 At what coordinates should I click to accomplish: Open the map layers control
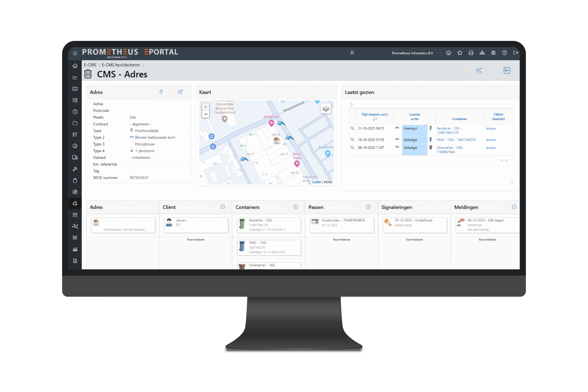pos(325,108)
